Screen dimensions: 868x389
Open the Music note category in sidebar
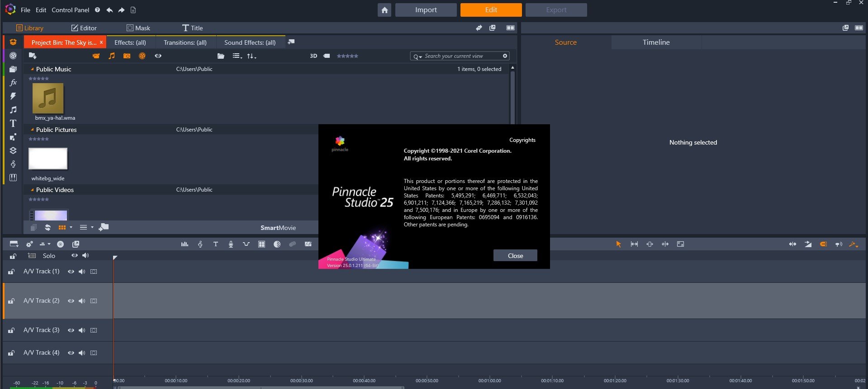coord(13,110)
